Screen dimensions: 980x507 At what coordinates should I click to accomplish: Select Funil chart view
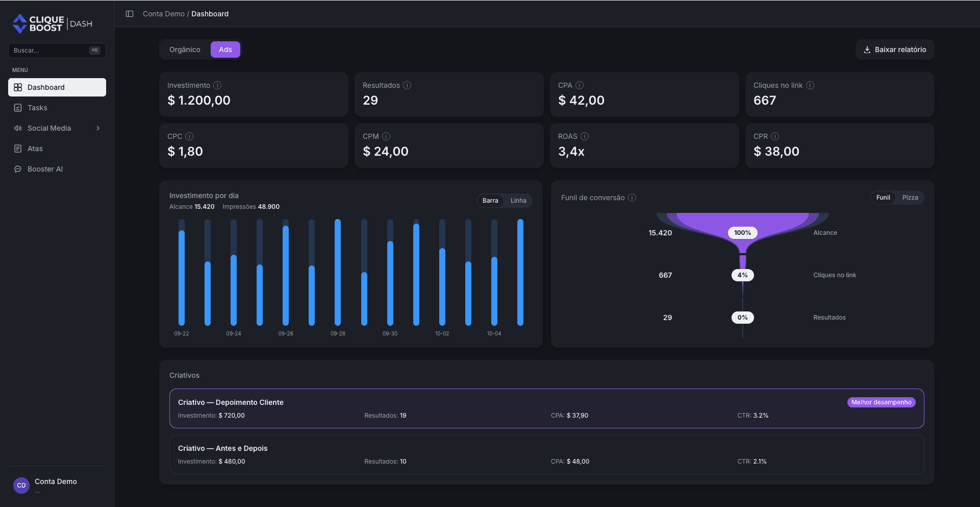click(883, 198)
